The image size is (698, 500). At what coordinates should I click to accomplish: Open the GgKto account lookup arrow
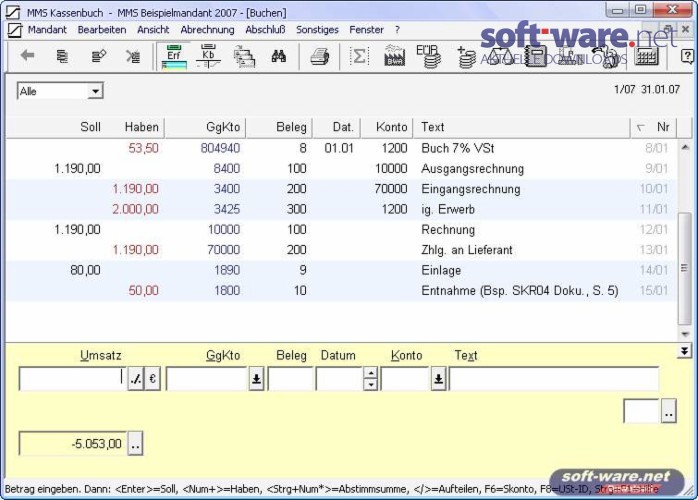256,379
